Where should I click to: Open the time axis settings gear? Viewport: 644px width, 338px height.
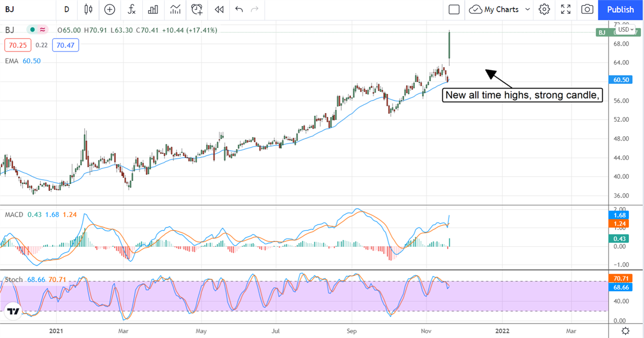pos(625,330)
